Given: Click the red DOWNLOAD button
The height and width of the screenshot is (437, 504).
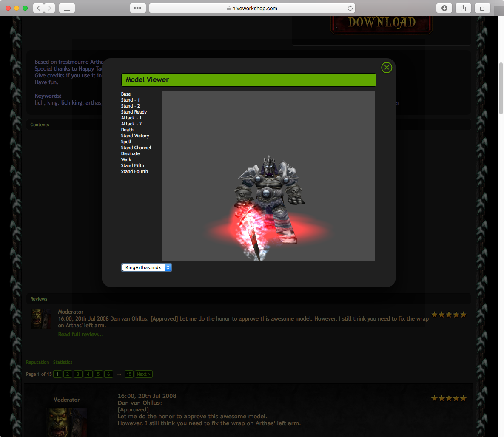Looking at the screenshot, I should (382, 24).
